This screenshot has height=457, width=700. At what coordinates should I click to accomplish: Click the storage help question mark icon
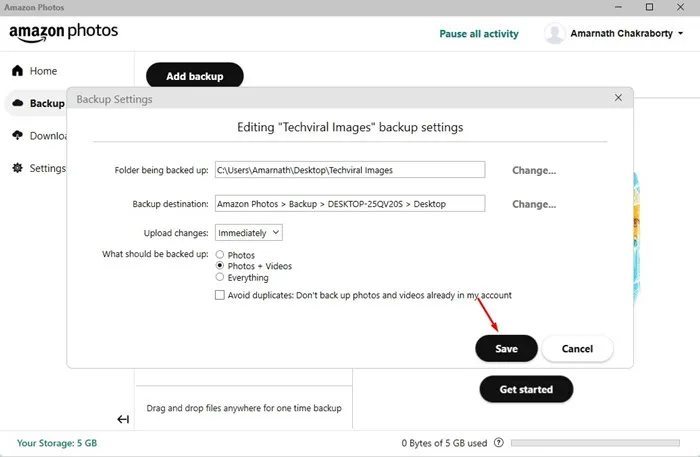[499, 443]
